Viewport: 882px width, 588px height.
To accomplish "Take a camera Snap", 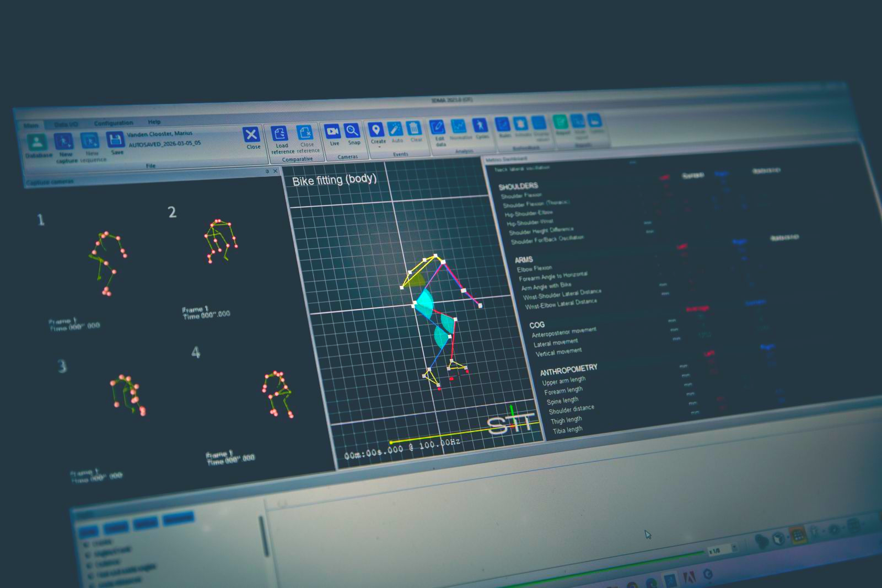I will pyautogui.click(x=353, y=131).
